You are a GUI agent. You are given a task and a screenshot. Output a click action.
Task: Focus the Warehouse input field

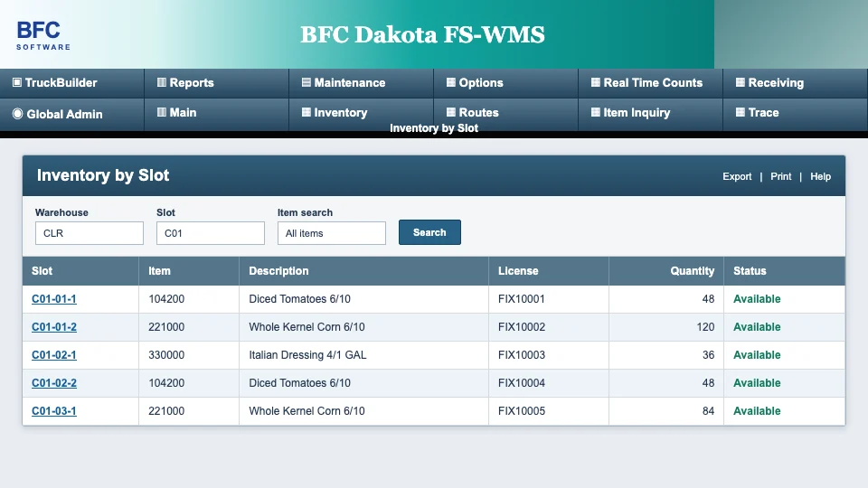pos(90,233)
